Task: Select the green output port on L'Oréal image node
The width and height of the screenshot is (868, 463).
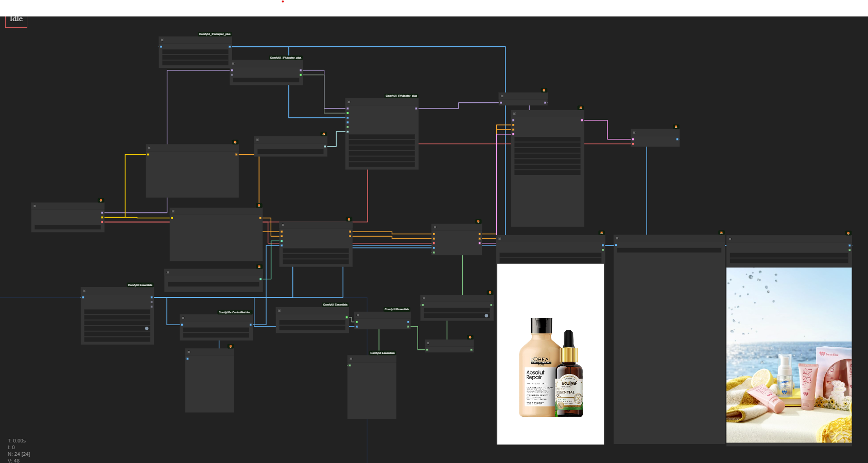Action: coord(603,250)
